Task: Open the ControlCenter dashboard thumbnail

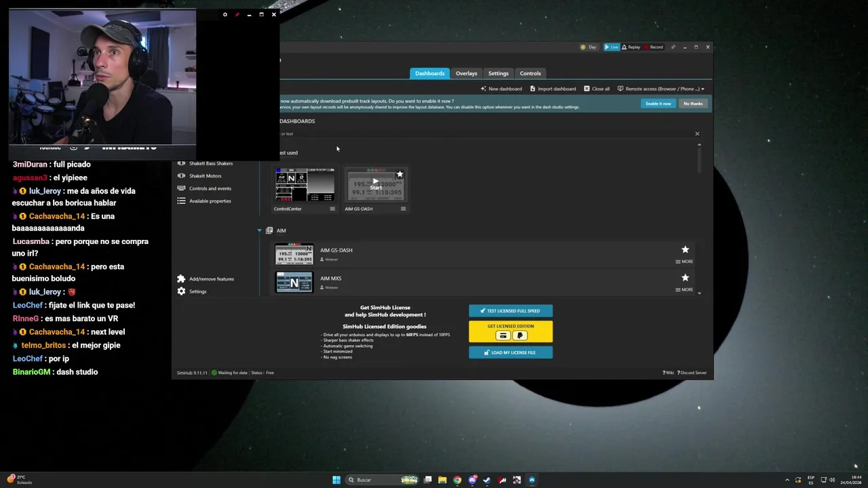Action: (304, 186)
